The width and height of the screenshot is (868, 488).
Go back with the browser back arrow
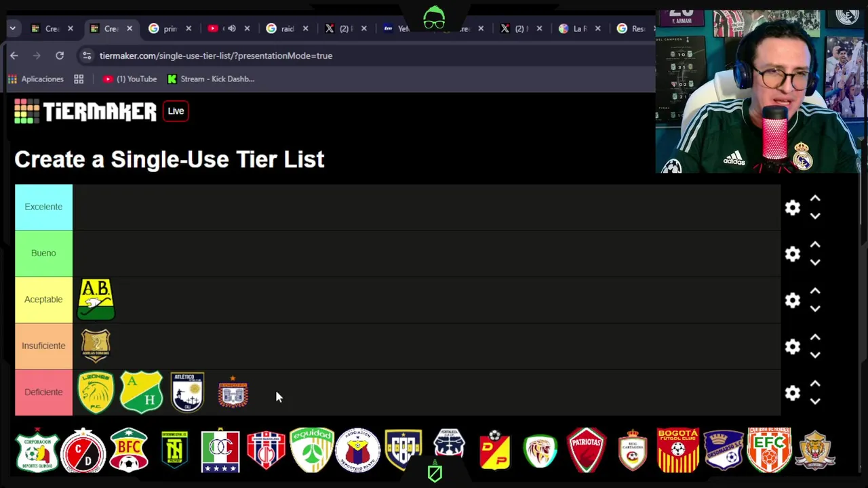click(x=14, y=56)
